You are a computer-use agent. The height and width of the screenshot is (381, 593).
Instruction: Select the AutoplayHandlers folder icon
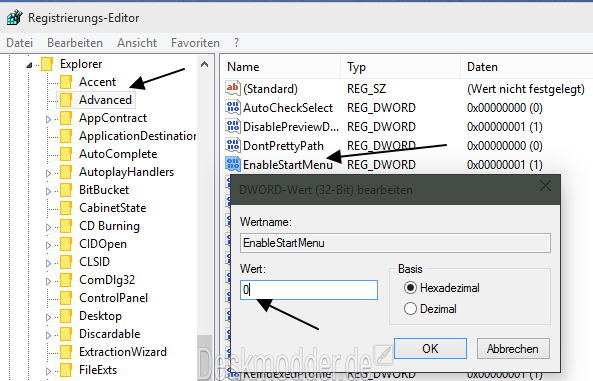[66, 172]
